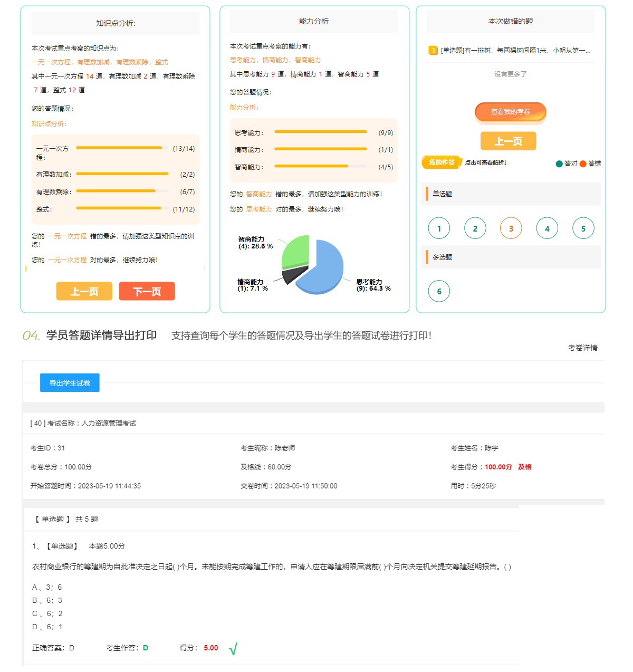This screenshot has height=672, width=633.
Task: Select the wrong-answer question 3 circle
Action: (511, 228)
